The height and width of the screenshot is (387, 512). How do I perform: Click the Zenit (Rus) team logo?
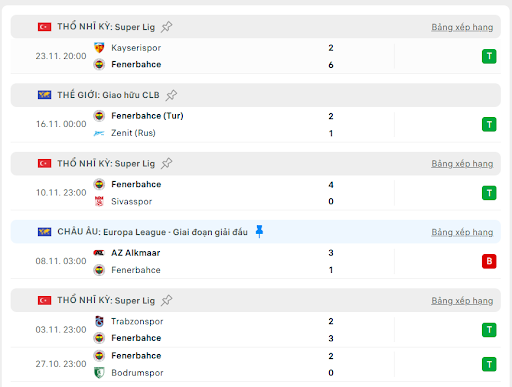[x=99, y=133]
